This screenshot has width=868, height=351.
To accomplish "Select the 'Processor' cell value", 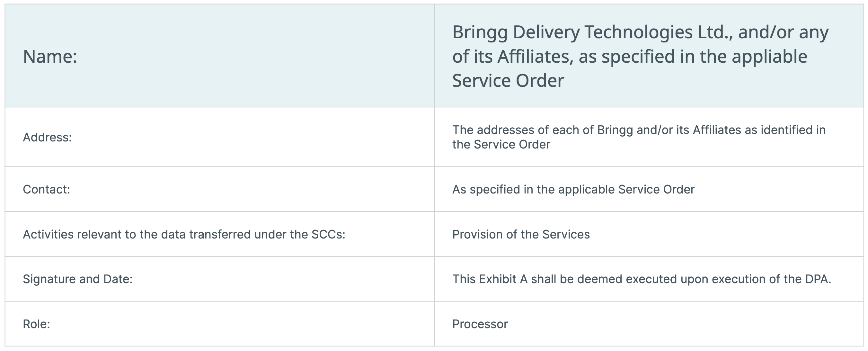I will click(x=480, y=324).
